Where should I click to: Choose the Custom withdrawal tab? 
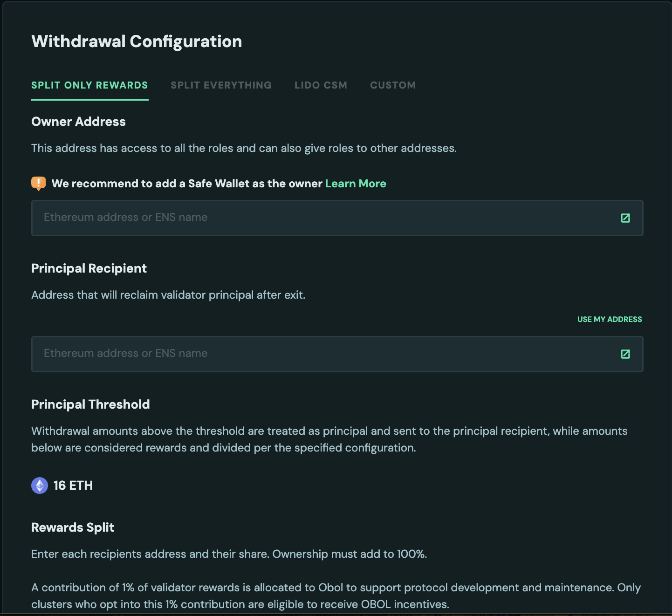pyautogui.click(x=393, y=85)
